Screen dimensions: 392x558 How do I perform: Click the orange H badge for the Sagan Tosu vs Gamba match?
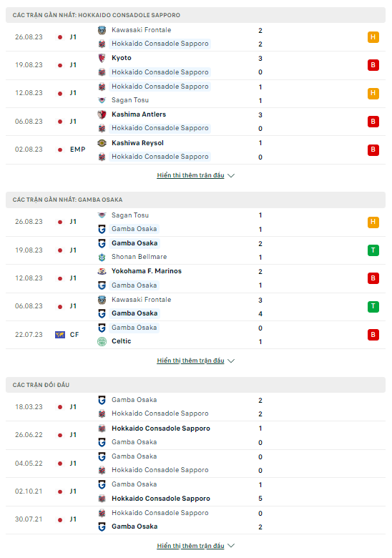tap(373, 222)
